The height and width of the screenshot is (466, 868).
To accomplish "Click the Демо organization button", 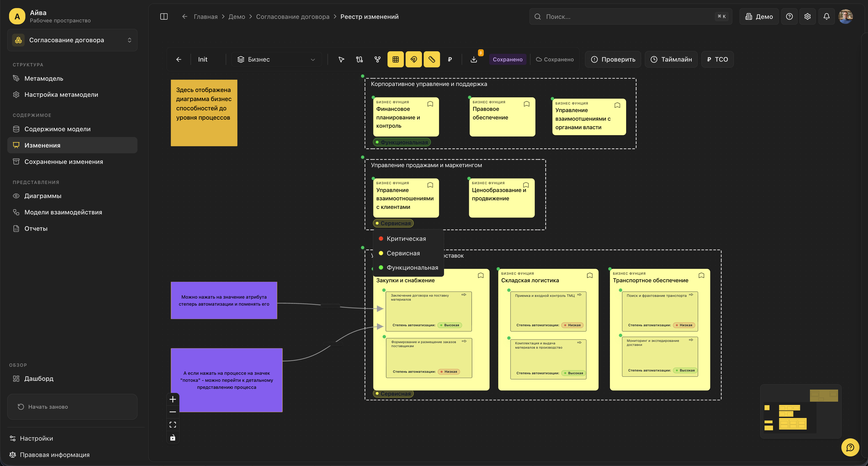I will 759,17.
